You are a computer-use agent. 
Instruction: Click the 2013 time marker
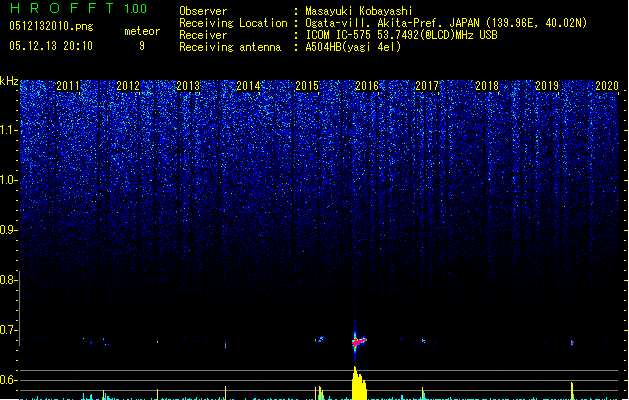188,86
